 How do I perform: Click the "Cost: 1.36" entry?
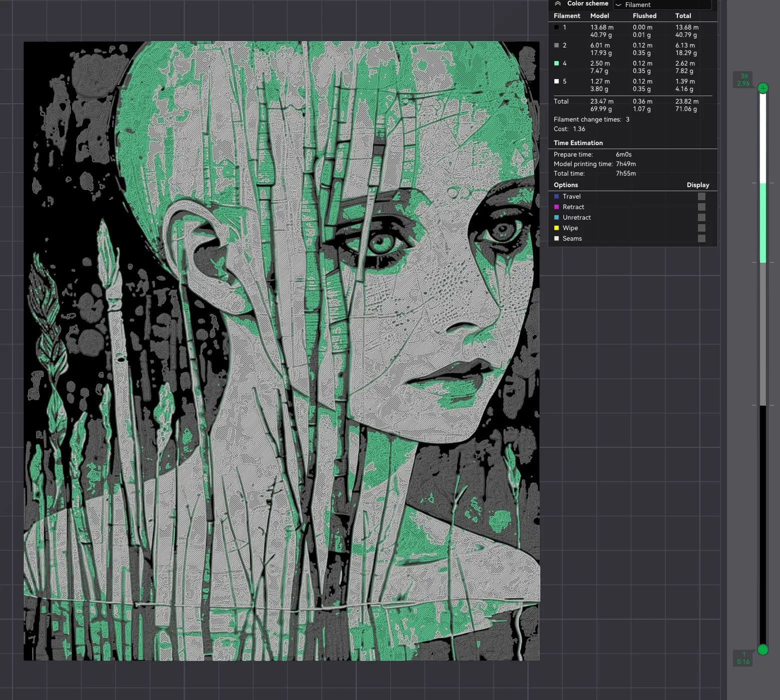point(569,129)
